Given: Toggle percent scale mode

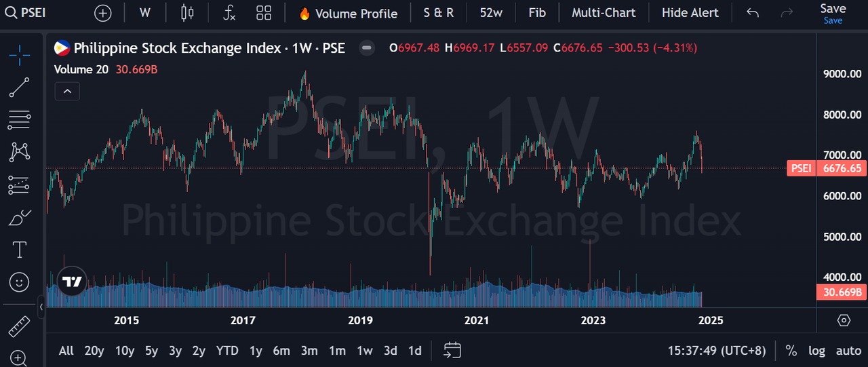Looking at the screenshot, I should 791,351.
